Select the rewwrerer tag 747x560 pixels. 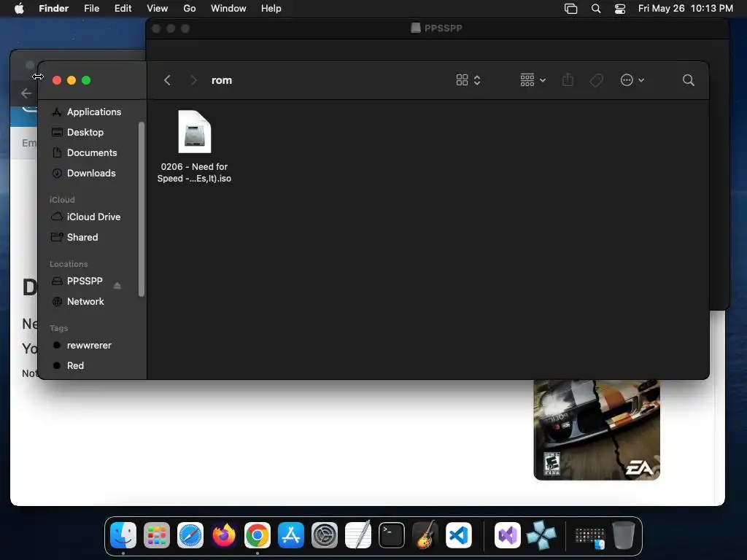click(88, 345)
